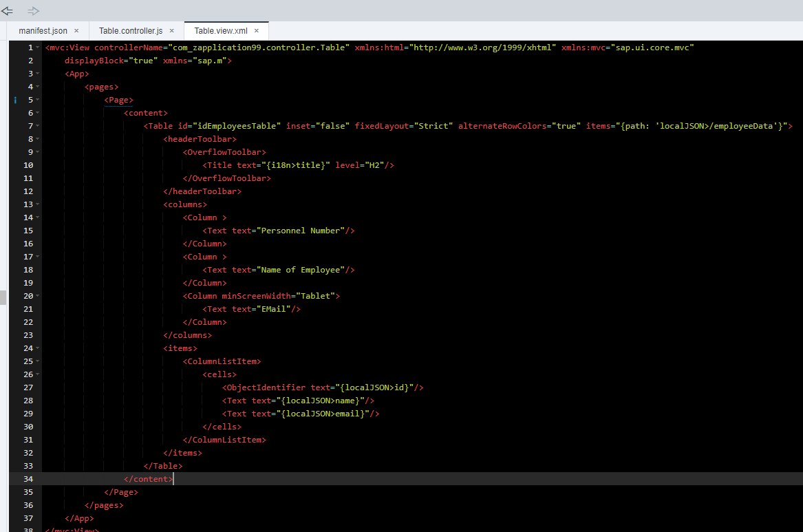Click the left edge scrollbar marker
The width and height of the screenshot is (803, 532).
3,296
